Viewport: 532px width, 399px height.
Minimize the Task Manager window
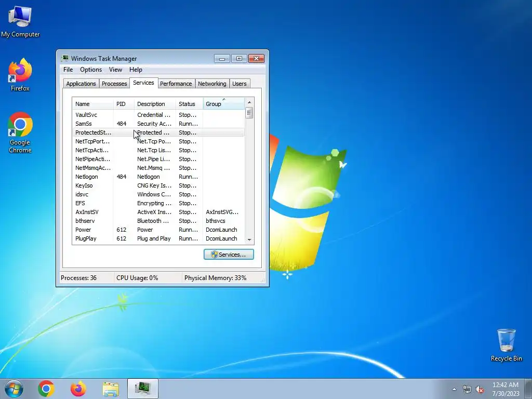click(222, 59)
